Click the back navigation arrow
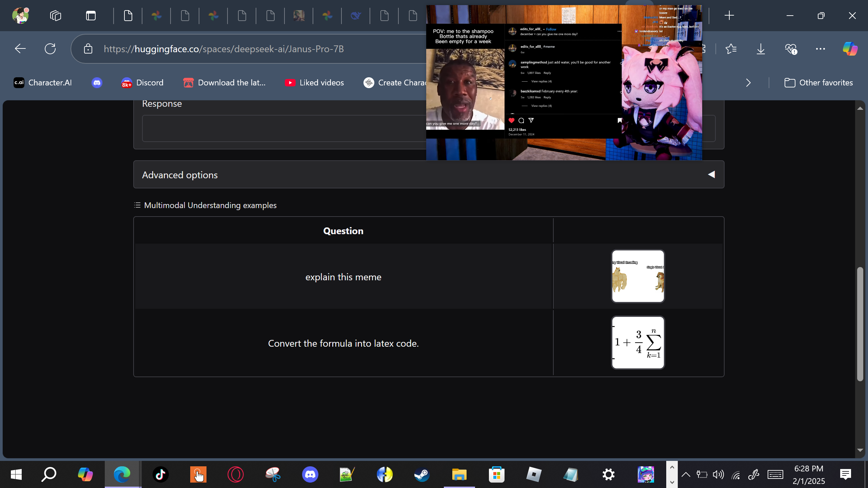The image size is (868, 488). [x=20, y=49]
